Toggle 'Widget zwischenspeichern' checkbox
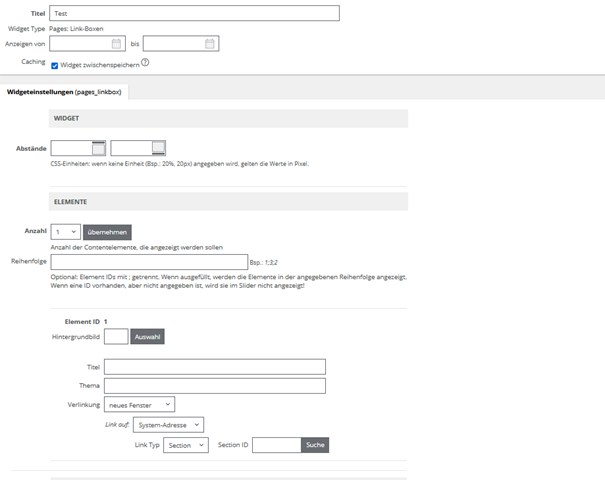 55,65
